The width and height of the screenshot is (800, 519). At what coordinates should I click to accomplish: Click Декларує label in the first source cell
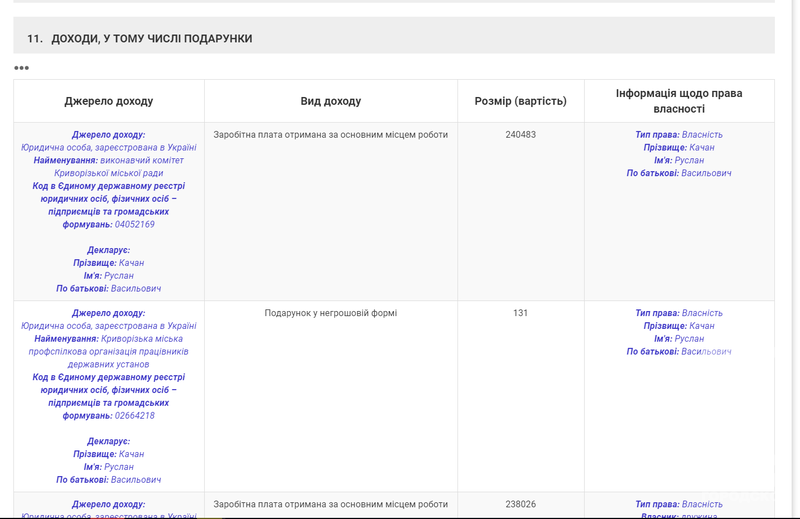coord(108,250)
